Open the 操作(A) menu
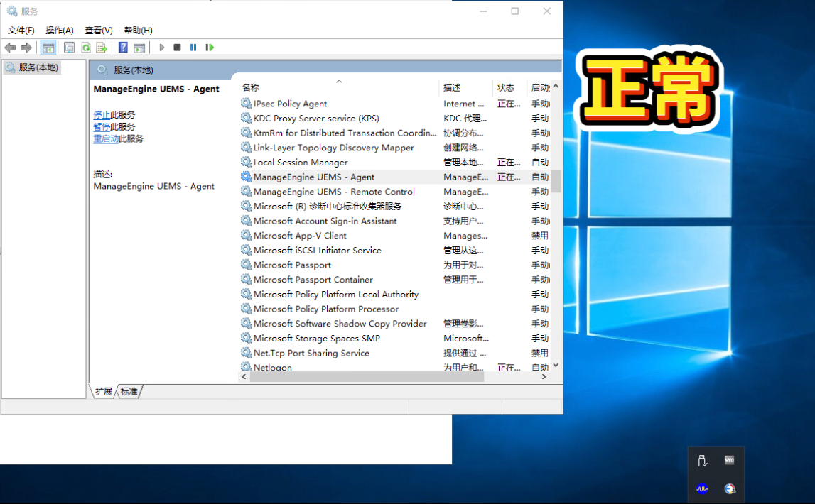Screen dimensions: 815x504 pyautogui.click(x=60, y=31)
